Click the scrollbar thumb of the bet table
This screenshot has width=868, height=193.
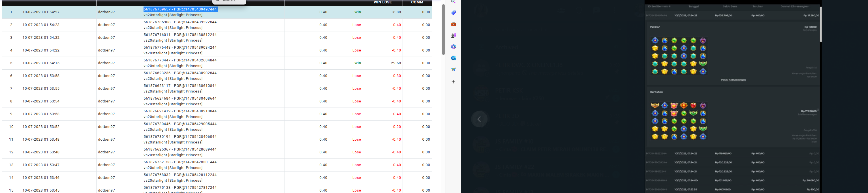pyautogui.click(x=443, y=30)
